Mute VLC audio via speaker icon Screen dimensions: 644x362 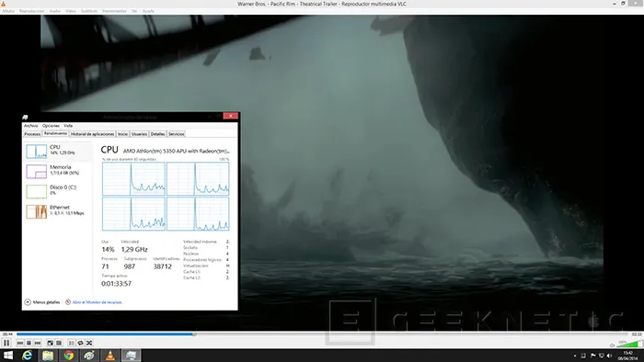(613, 345)
